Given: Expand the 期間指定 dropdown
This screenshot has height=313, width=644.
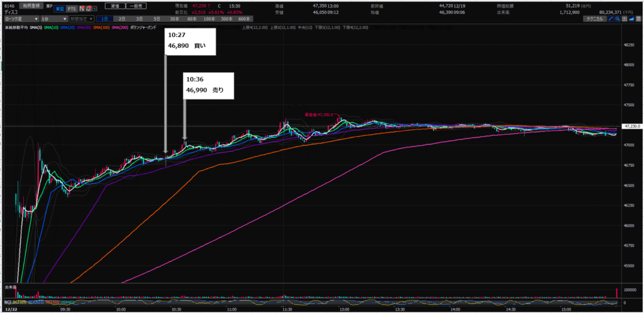Looking at the screenshot, I should tap(82, 19).
